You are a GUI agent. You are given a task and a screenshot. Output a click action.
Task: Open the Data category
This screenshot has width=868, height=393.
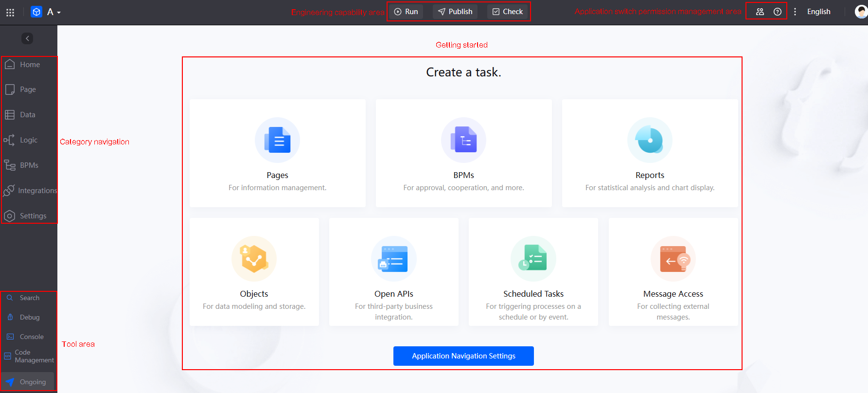click(28, 115)
